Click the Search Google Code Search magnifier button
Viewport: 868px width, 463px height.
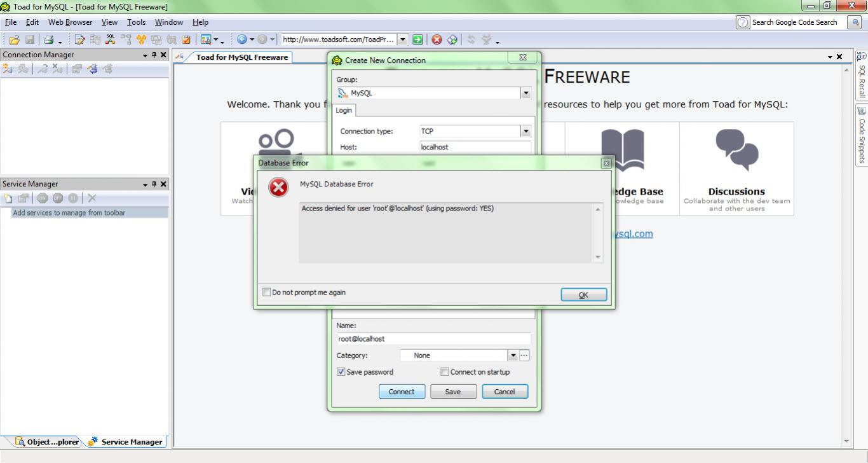click(855, 22)
